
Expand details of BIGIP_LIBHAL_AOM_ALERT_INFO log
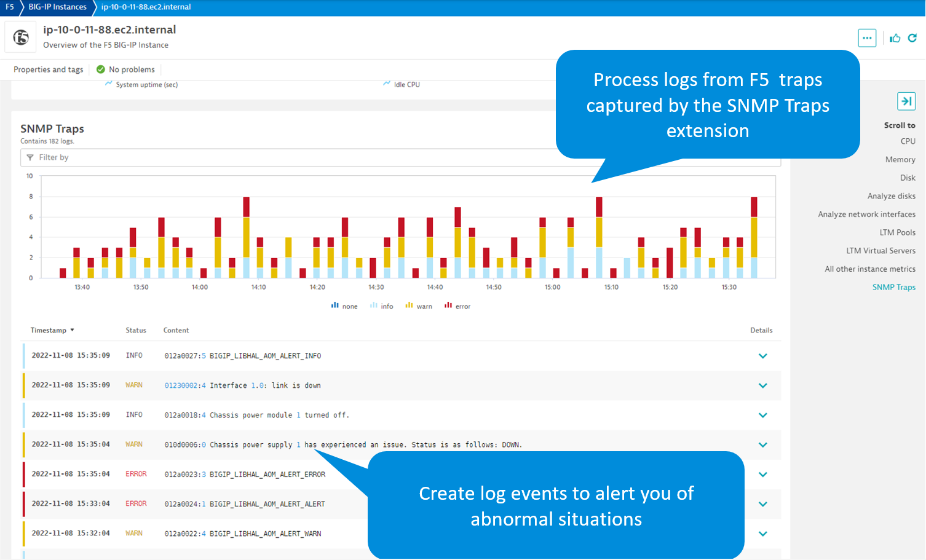(762, 356)
